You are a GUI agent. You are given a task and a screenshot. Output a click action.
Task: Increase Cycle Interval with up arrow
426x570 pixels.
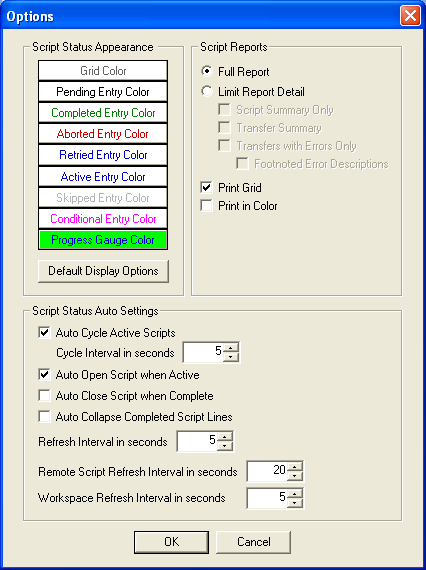coord(230,348)
